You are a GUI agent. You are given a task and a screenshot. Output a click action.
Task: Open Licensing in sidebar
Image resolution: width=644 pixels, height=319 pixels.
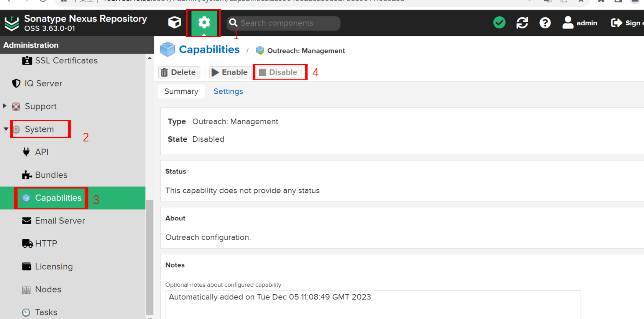(54, 266)
